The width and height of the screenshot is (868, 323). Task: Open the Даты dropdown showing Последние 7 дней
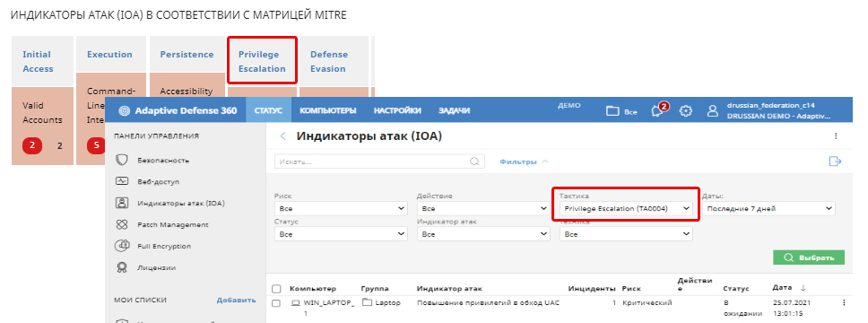tap(768, 208)
